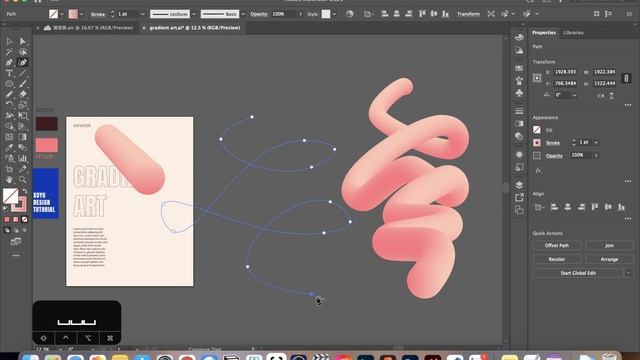The width and height of the screenshot is (640, 360).
Task: Select the Direct Selection tool
Action: point(23,41)
